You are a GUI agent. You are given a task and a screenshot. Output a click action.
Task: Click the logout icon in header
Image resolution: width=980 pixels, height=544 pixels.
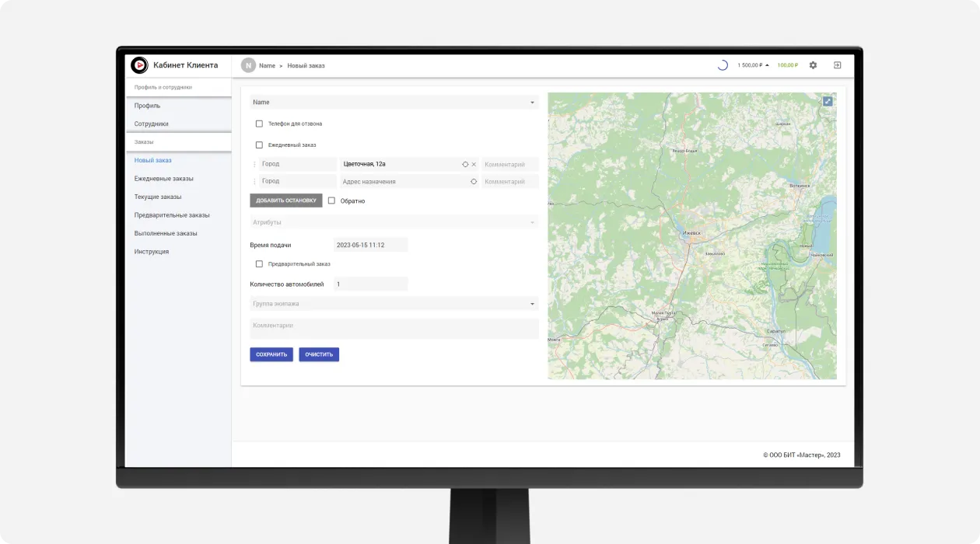point(837,65)
